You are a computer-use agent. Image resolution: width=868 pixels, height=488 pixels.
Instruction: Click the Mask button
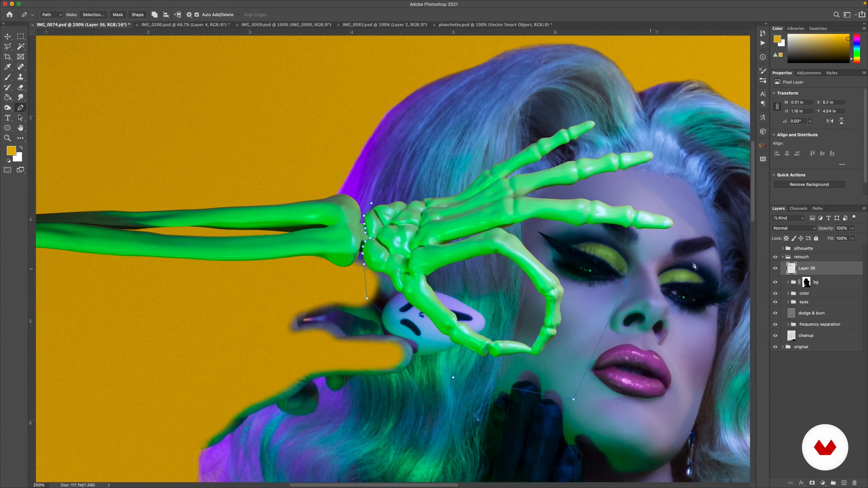(x=118, y=14)
